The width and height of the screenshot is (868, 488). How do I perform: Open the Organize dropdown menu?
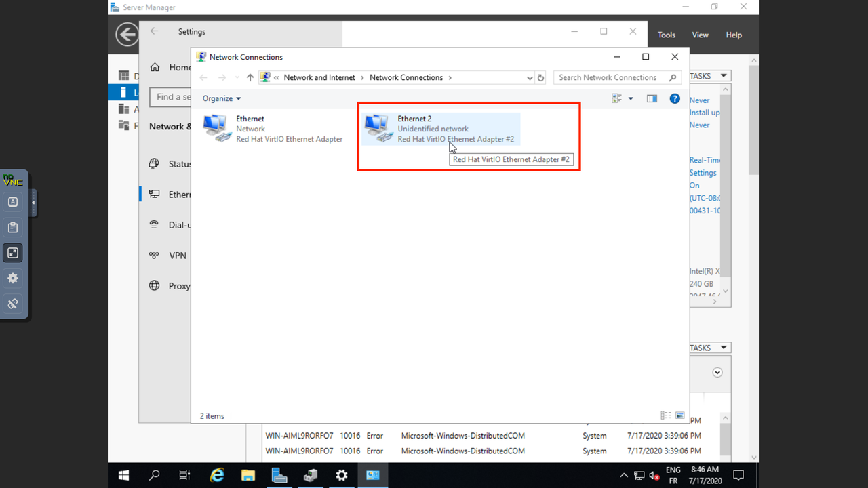coord(222,98)
